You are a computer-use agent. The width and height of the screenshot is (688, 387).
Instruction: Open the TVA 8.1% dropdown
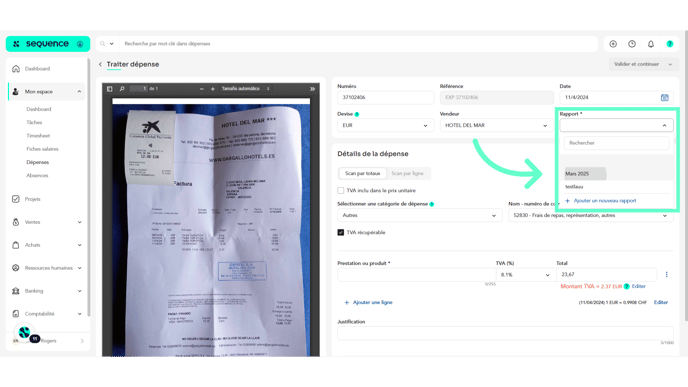525,275
